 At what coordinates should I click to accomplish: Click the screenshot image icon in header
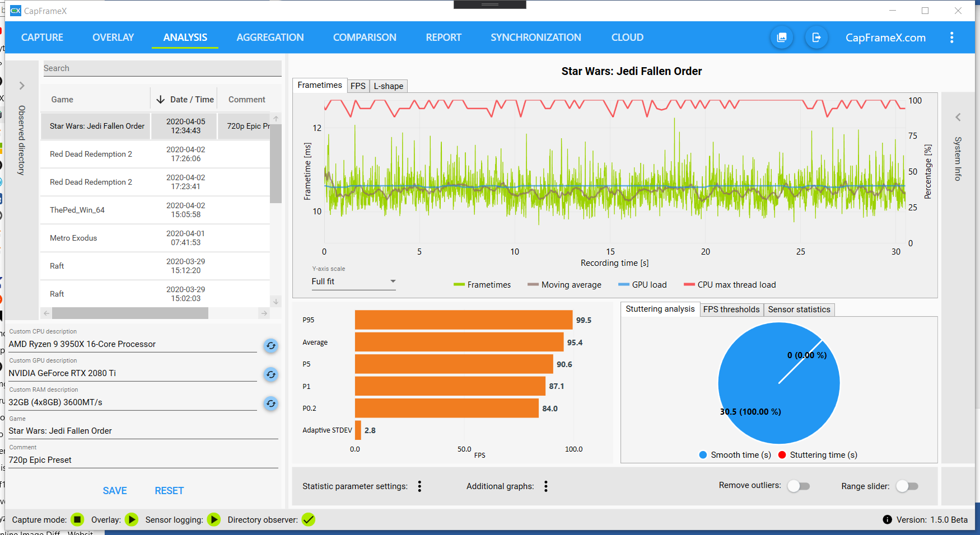click(x=782, y=37)
